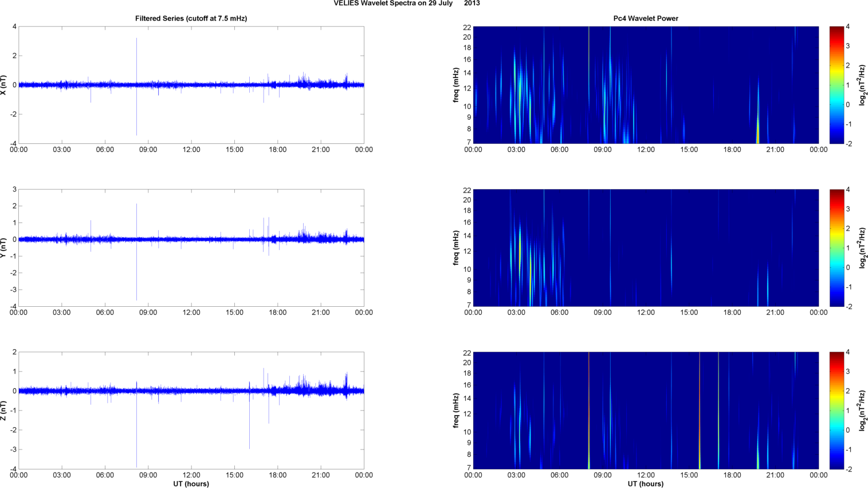The width and height of the screenshot is (868, 488).
Task: Click the "03:00" tick under the top wavelet panel
Action: (516, 150)
